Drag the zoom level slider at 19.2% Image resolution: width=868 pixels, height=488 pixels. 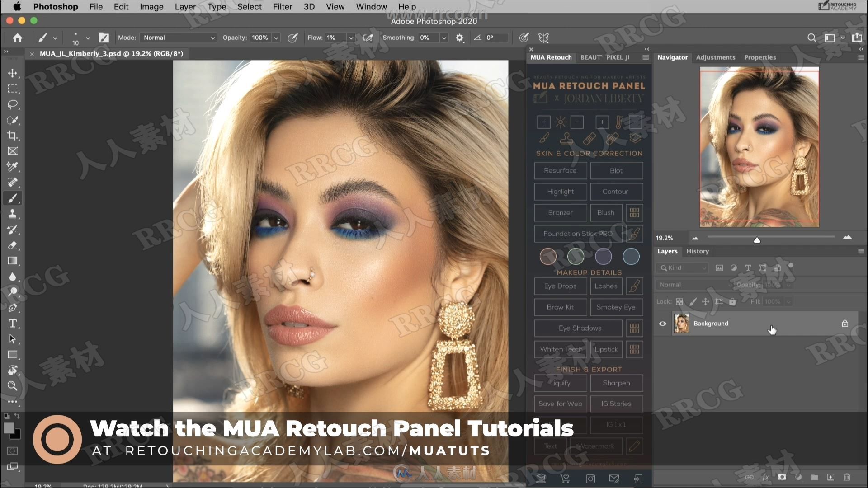pyautogui.click(x=756, y=239)
